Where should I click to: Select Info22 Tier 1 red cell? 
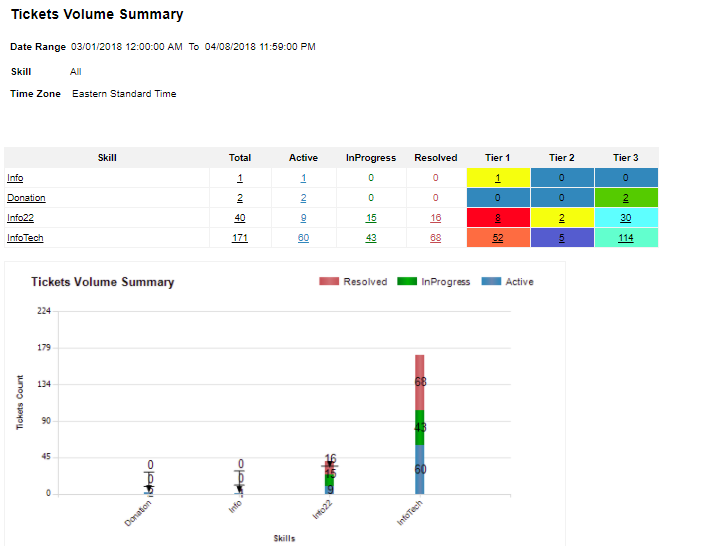click(x=498, y=217)
